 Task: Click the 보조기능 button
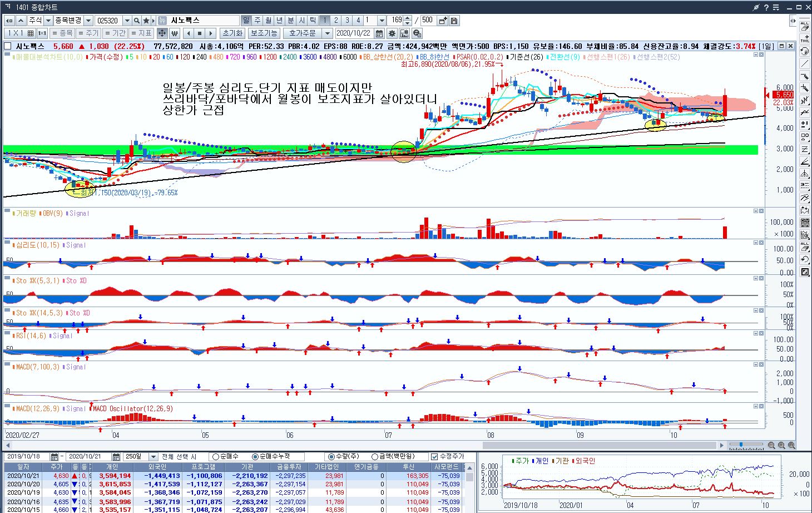pyautogui.click(x=264, y=33)
